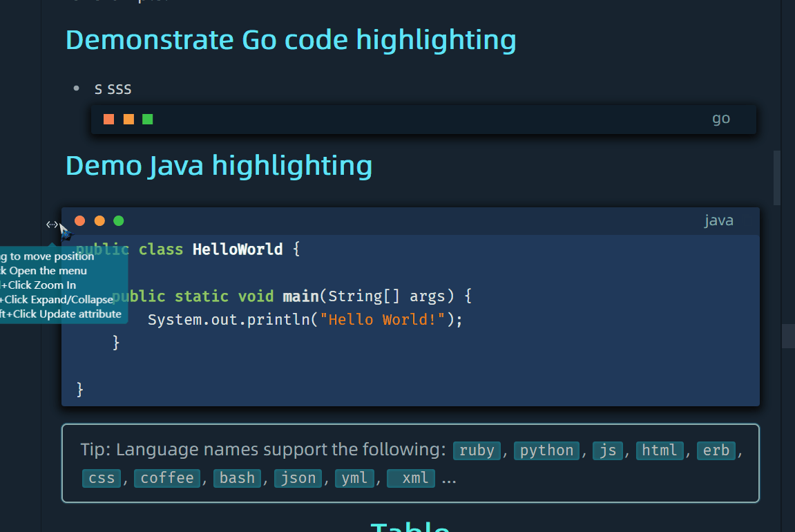The image size is (795, 532).
Task: Click the code block gutter icon beside Java block
Action: (52, 225)
